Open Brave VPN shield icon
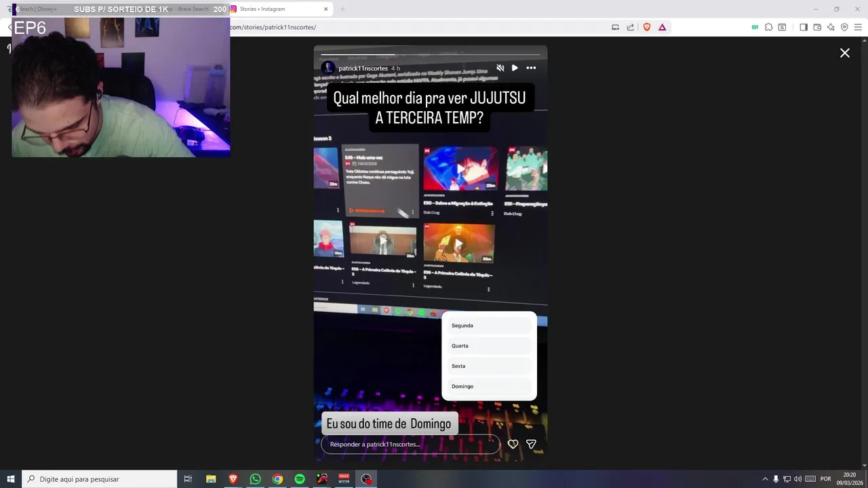The image size is (868, 488). pyautogui.click(x=844, y=27)
